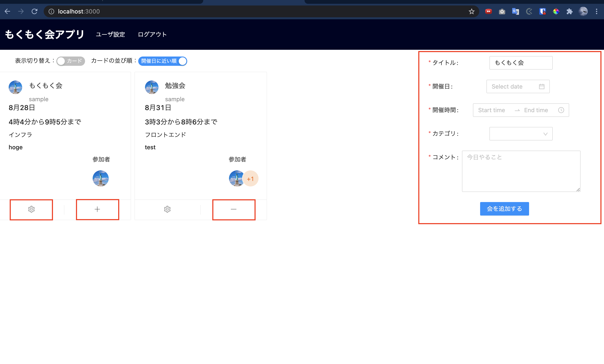Click the もくもく会 card title

(x=46, y=85)
